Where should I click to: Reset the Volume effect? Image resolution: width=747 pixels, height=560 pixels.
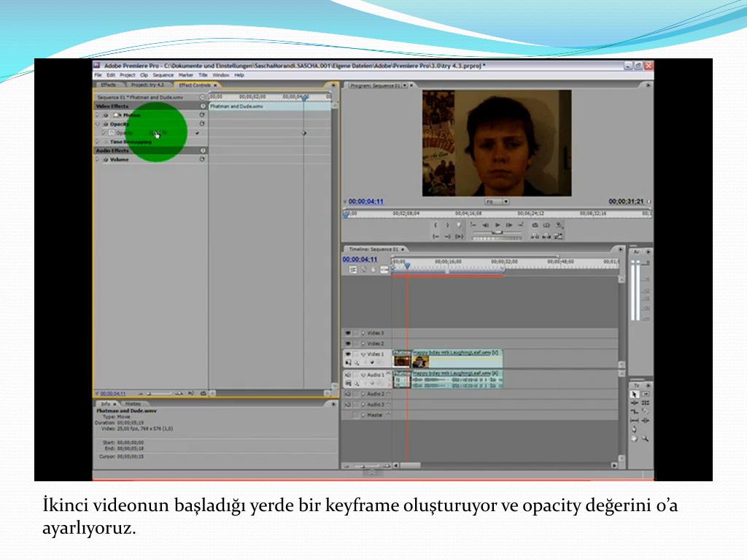click(202, 159)
